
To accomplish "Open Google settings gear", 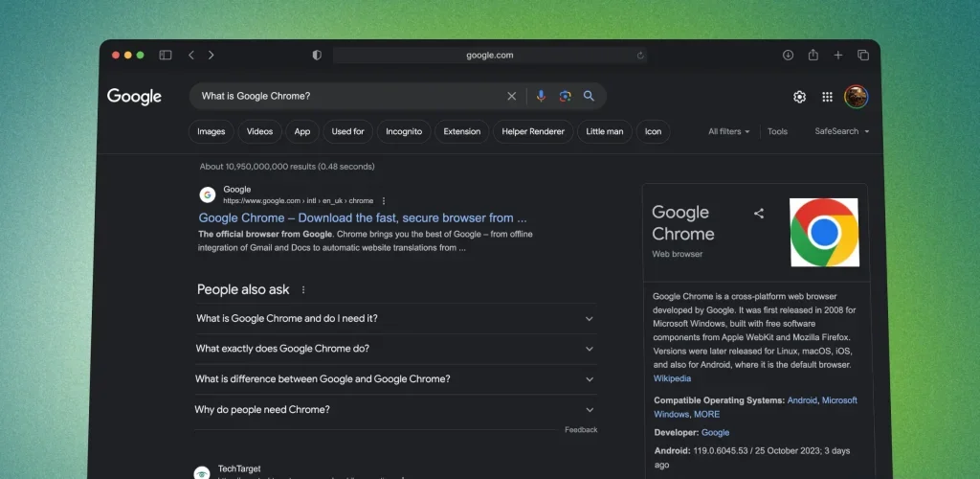I will 799,97.
